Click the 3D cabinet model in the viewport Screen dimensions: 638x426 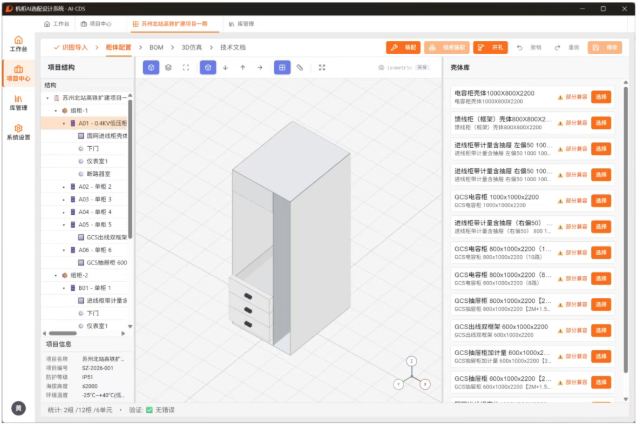pyautogui.click(x=291, y=238)
